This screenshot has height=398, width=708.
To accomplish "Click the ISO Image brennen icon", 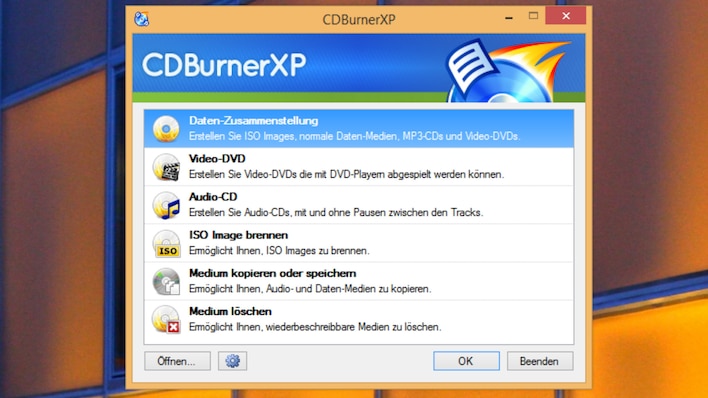I will 166,243.
